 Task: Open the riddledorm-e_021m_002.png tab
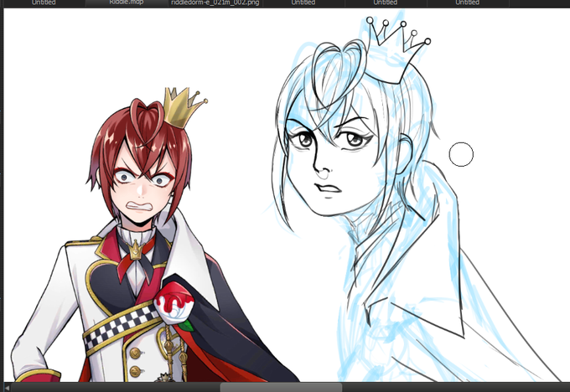tap(215, 3)
